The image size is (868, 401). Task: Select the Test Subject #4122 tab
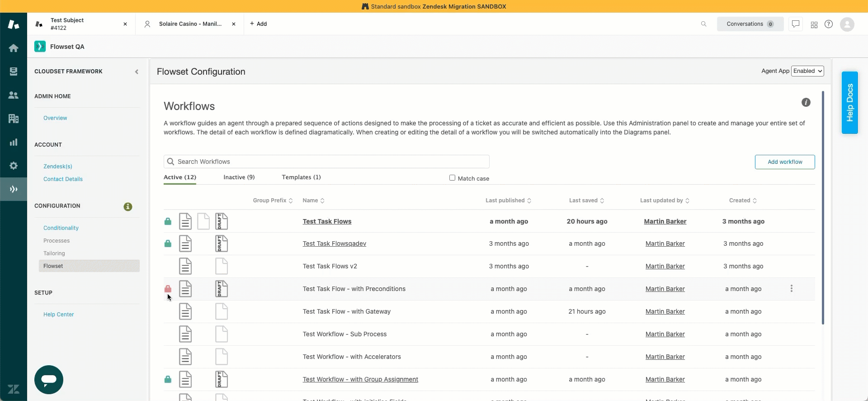click(x=81, y=24)
